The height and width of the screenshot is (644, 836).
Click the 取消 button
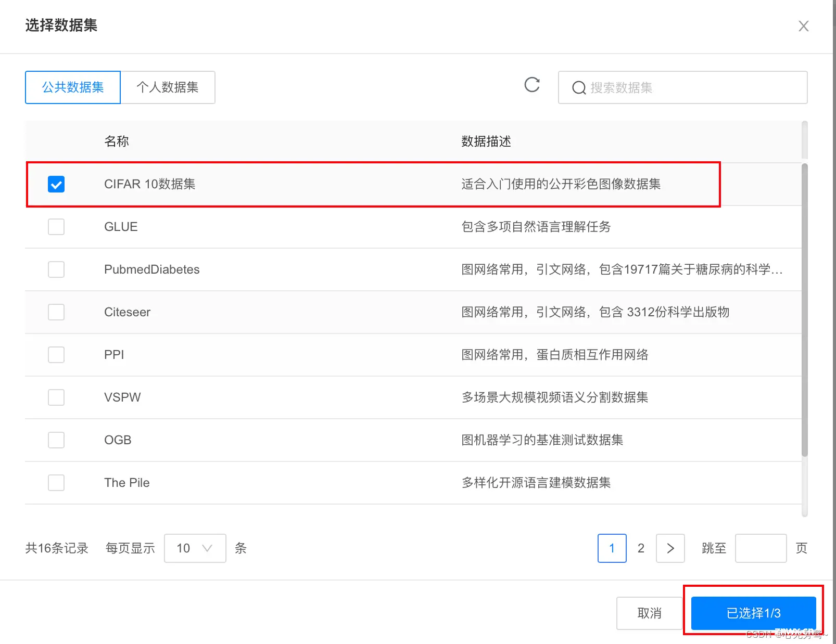[649, 613]
